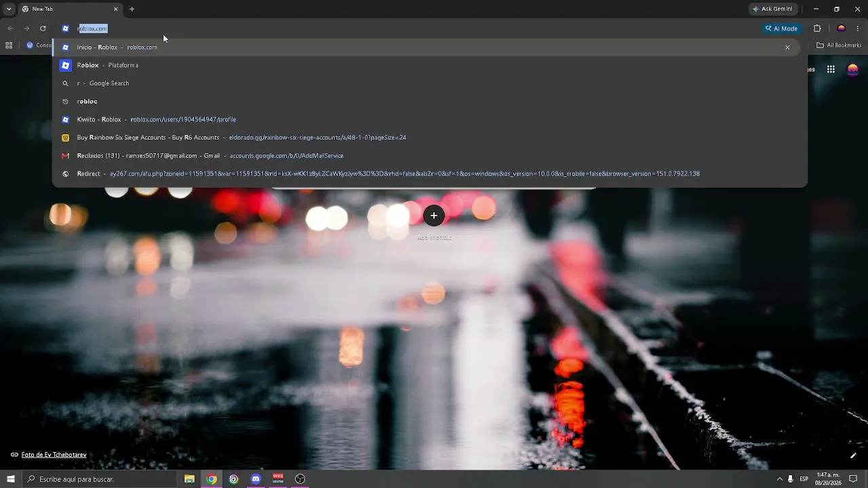
Task: Remove the 'Inicio - Roblox' suggestion with X
Action: pos(787,47)
